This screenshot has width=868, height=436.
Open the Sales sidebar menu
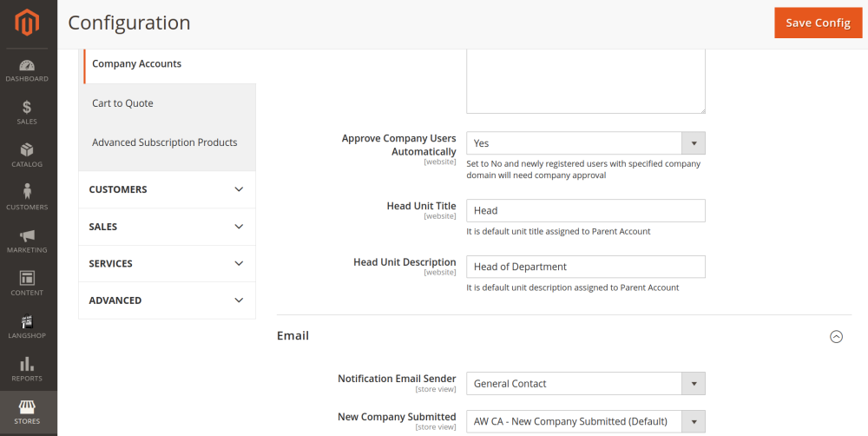coord(27,113)
